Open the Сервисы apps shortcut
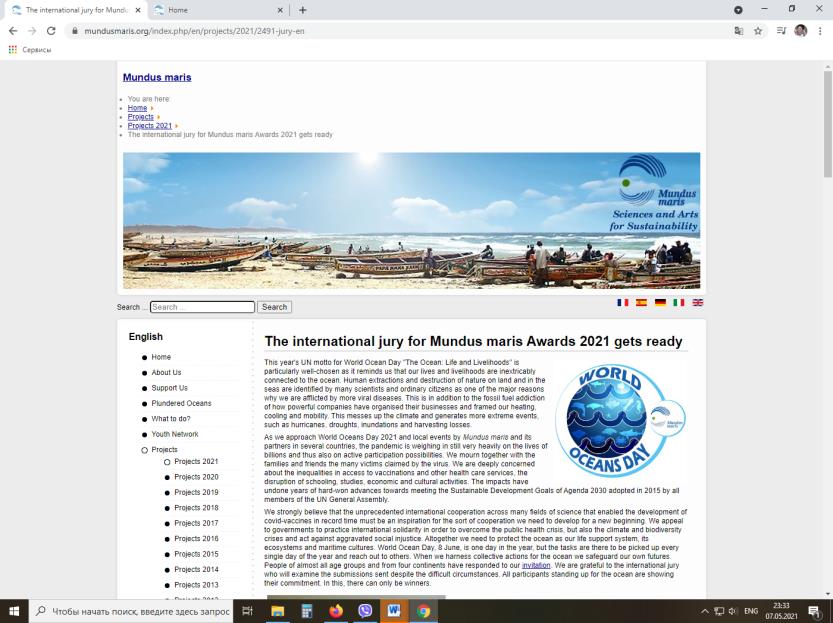833x623 pixels. pos(30,49)
